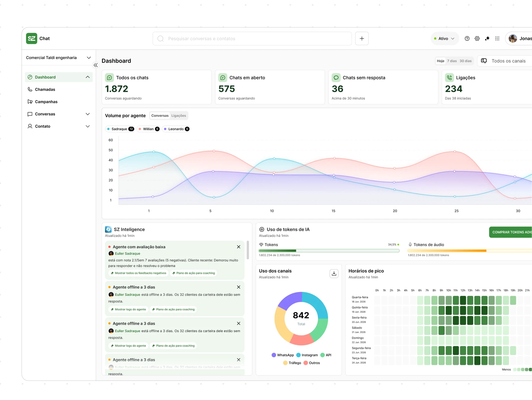532x400 pixels.
Task: Download the Uso dos canais report
Action: [334, 274]
